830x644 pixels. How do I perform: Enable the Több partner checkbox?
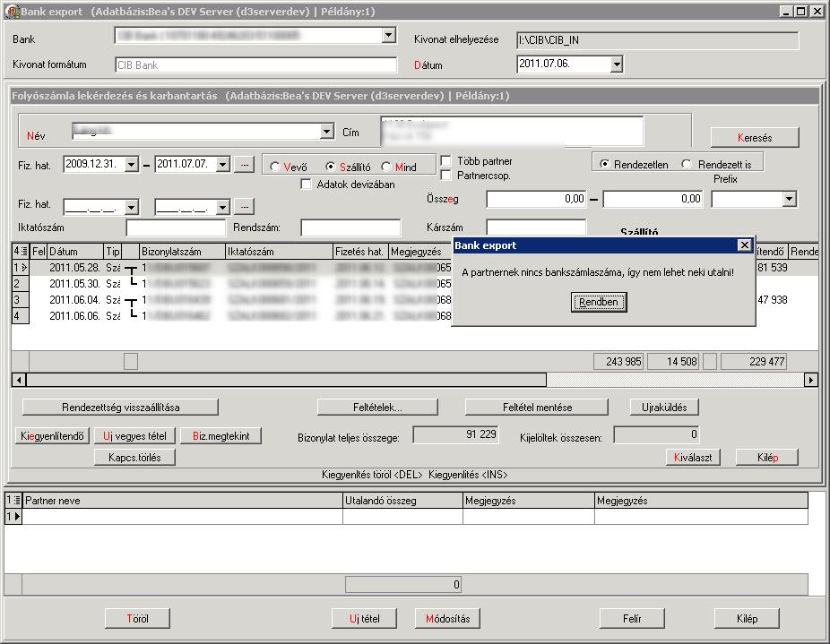(x=446, y=161)
